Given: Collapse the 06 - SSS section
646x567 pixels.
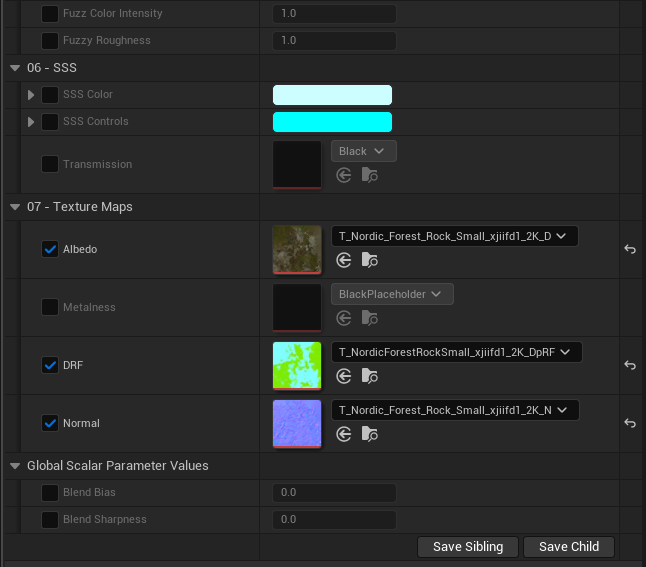Looking at the screenshot, I should pyautogui.click(x=15, y=68).
